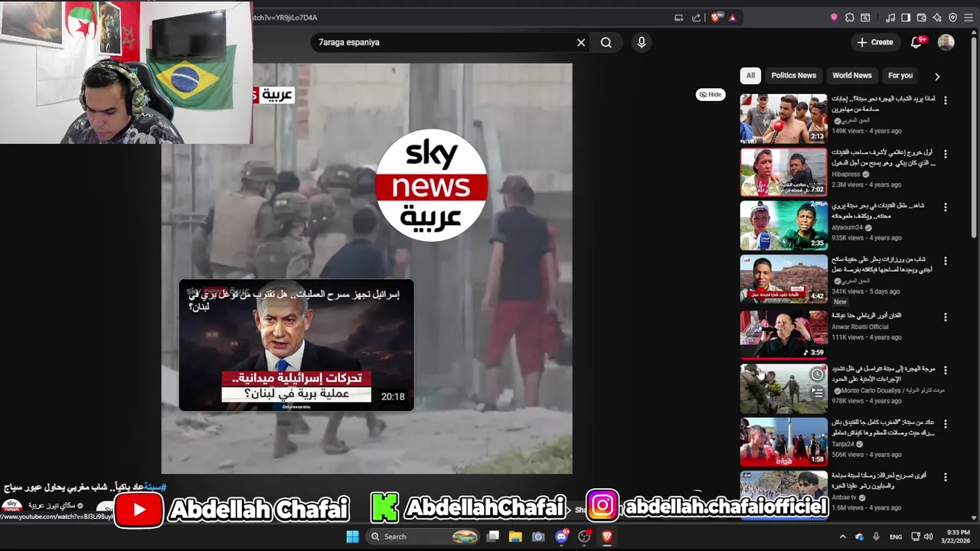980x551 pixels.
Task: Open the 4:42 video thumbnail marked New
Action: point(783,279)
